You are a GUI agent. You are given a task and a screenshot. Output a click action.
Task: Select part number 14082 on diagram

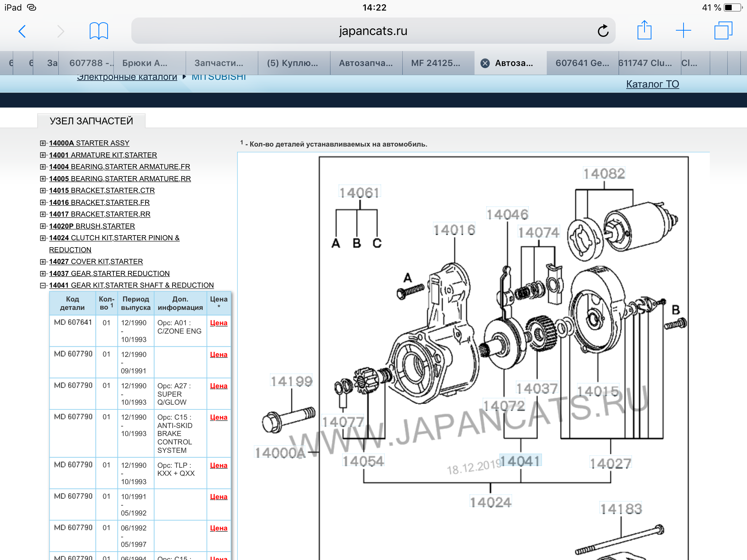604,174
